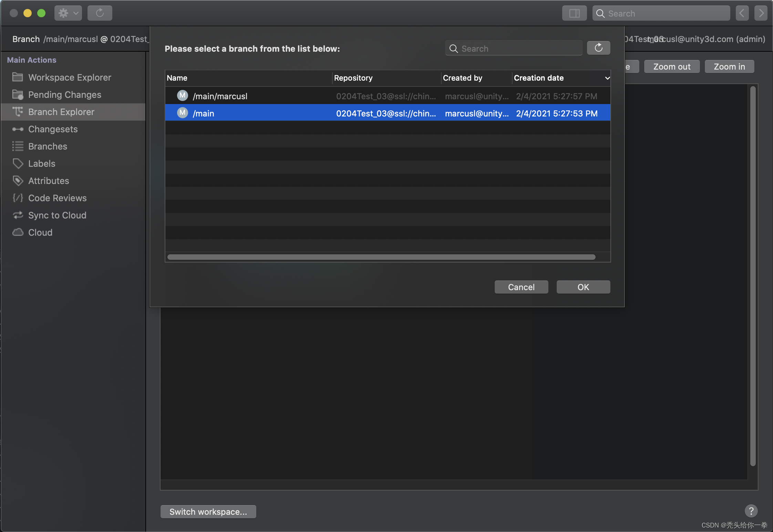Click refresh button in branch dialog
Image resolution: width=773 pixels, height=532 pixels.
pyautogui.click(x=598, y=47)
